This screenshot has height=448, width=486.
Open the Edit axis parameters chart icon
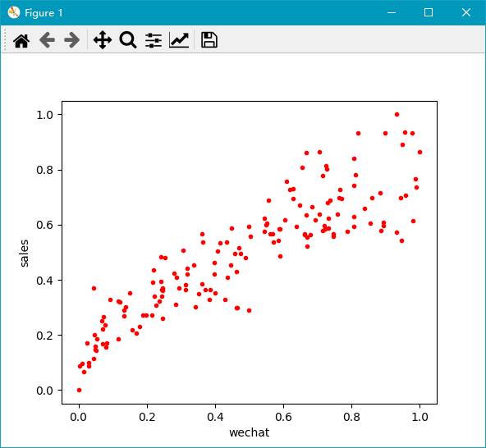click(x=179, y=40)
